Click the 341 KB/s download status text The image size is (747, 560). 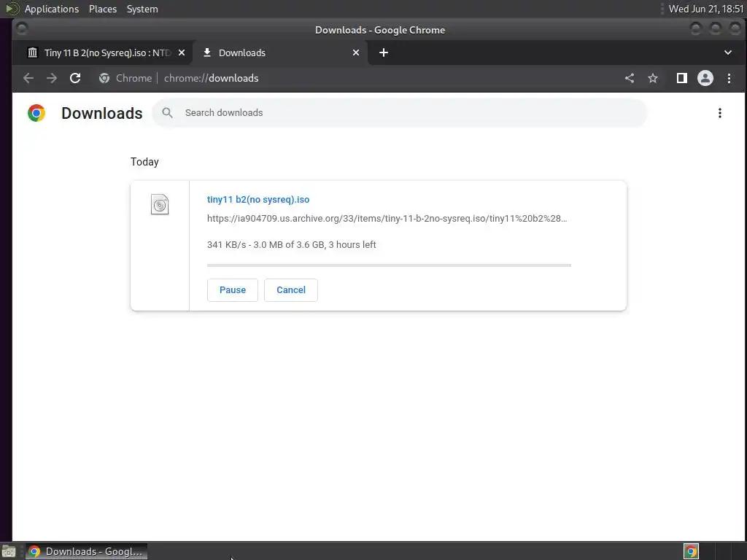coord(292,245)
